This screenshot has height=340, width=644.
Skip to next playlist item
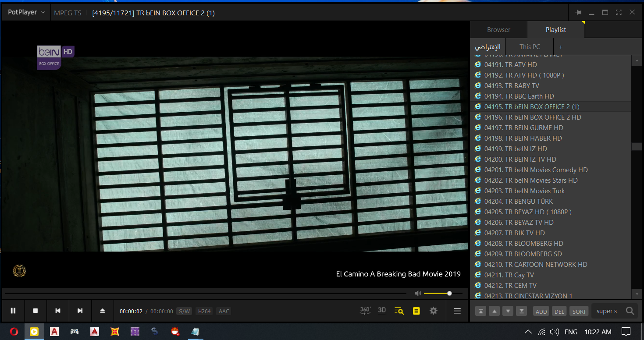(80, 311)
